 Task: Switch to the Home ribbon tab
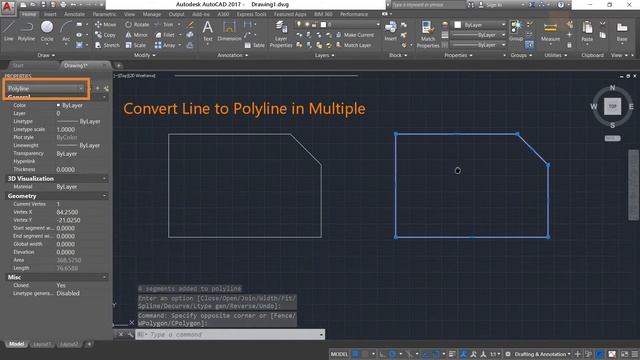tap(29, 14)
